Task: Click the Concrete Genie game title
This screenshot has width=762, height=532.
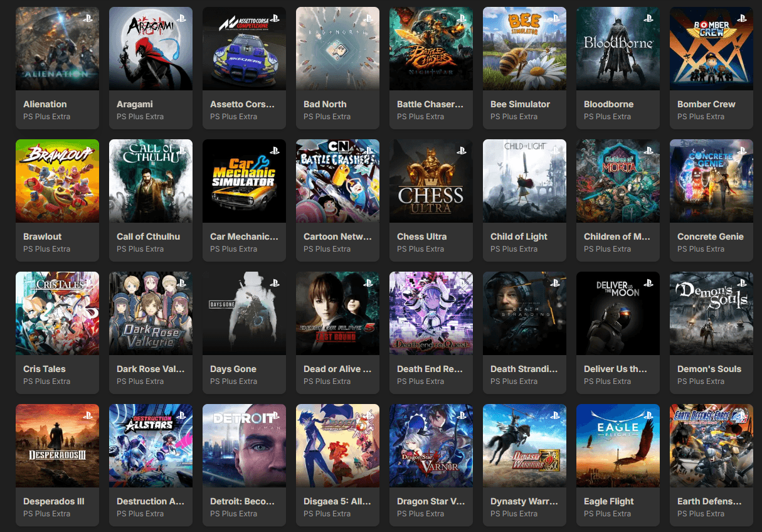Action: click(x=710, y=237)
